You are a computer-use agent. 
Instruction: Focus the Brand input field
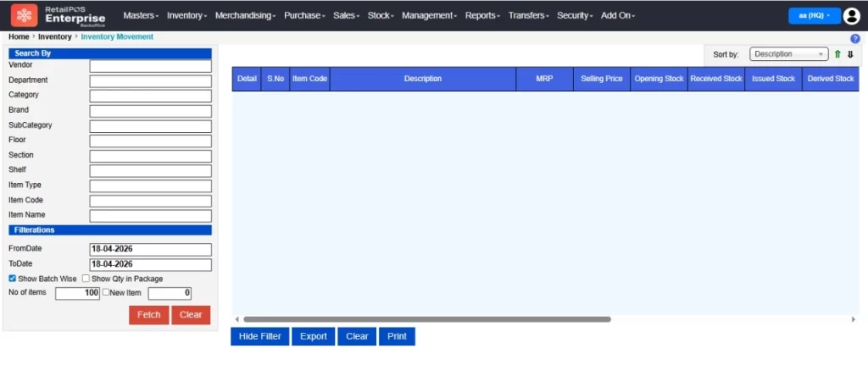[x=151, y=111]
